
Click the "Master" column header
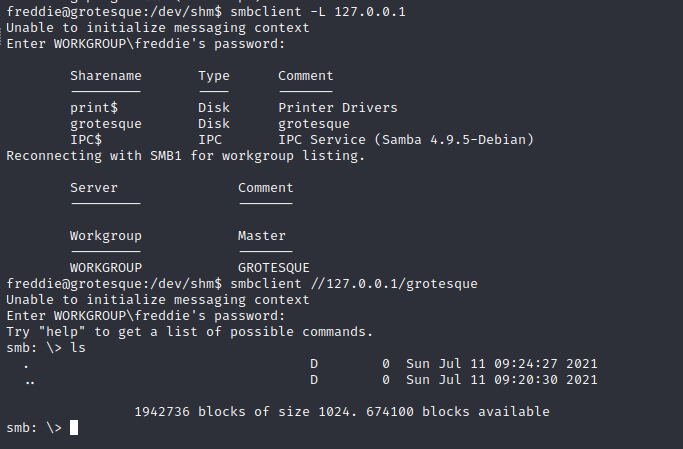point(262,236)
